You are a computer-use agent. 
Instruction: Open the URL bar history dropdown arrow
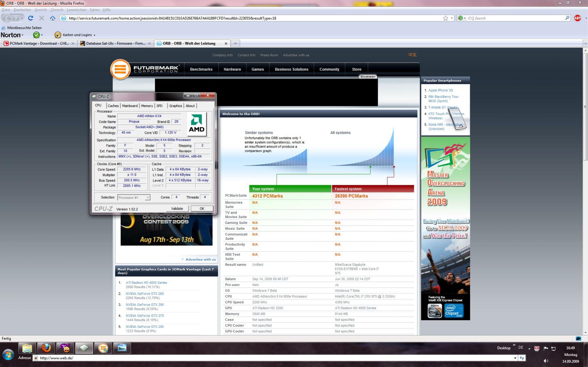[452, 18]
